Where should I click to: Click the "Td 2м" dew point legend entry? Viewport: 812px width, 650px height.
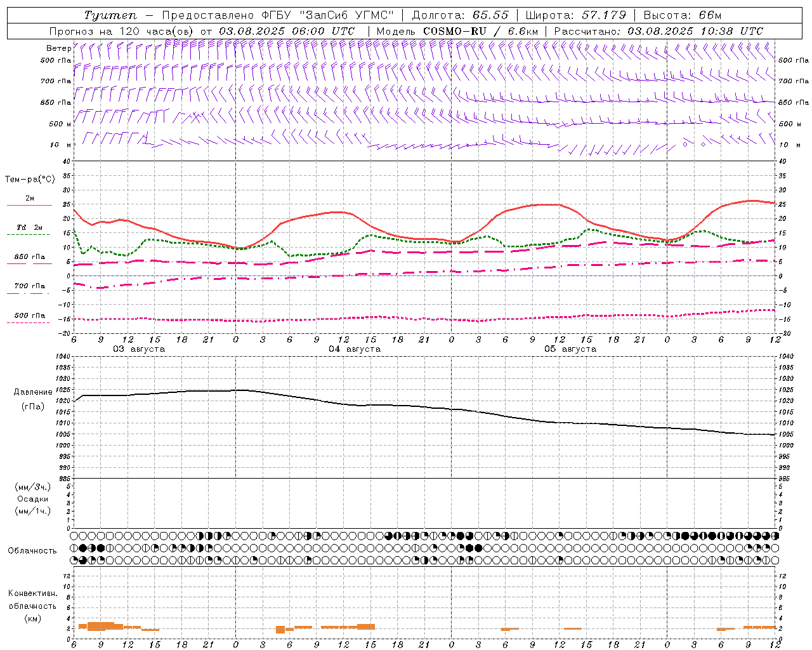[x=29, y=227]
